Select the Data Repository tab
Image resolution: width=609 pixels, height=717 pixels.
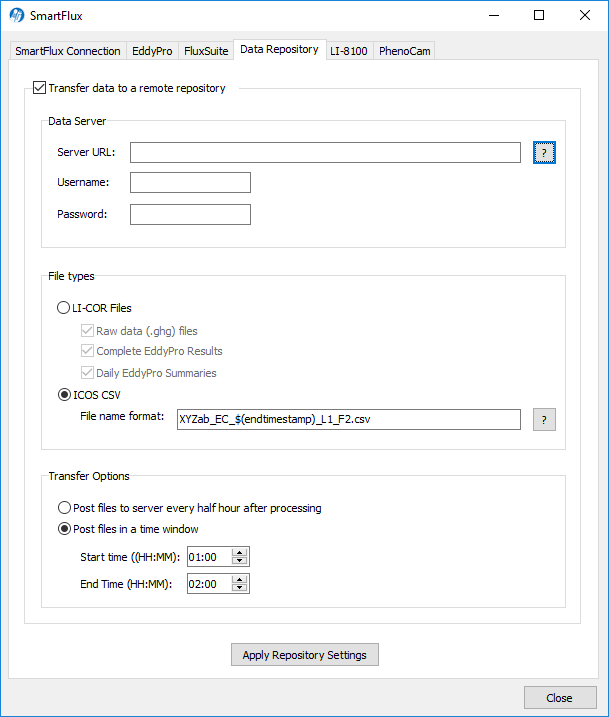click(279, 49)
